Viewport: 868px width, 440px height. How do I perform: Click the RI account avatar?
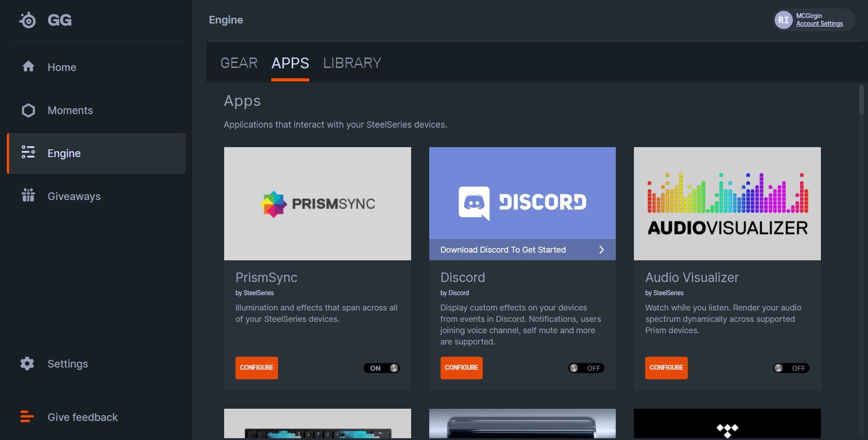(x=783, y=20)
